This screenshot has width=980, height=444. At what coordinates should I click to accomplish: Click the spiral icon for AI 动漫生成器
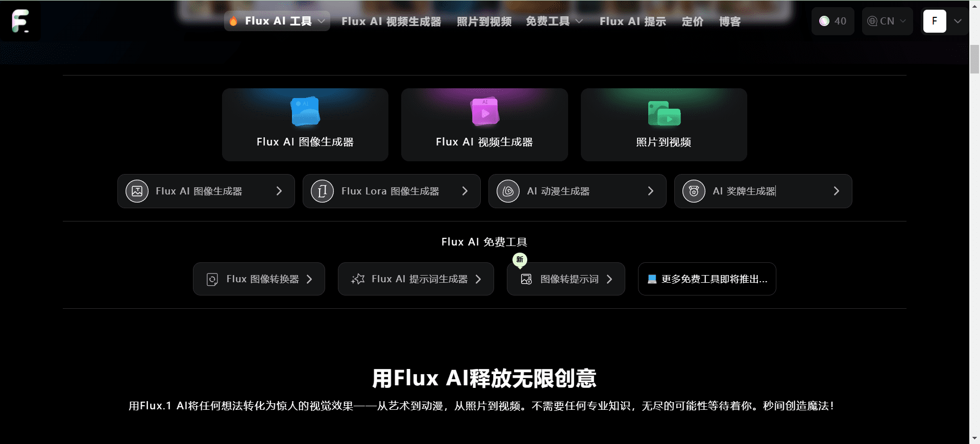point(508,191)
